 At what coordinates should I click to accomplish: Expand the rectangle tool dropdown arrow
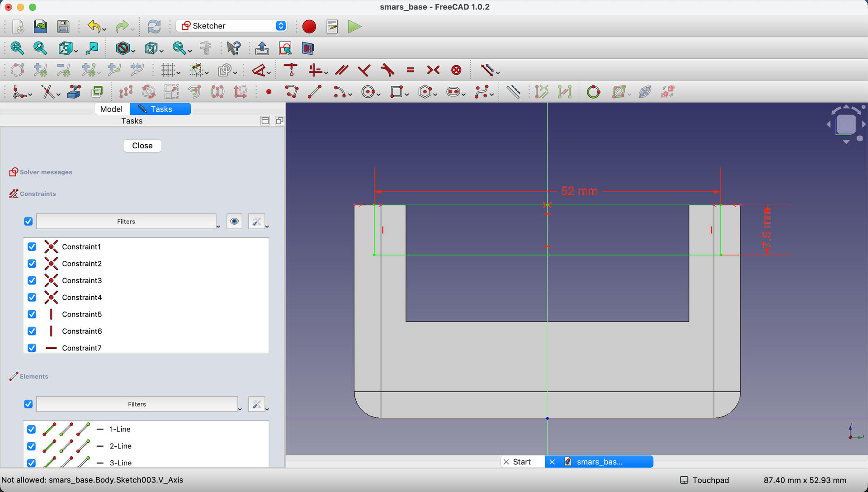click(x=407, y=95)
